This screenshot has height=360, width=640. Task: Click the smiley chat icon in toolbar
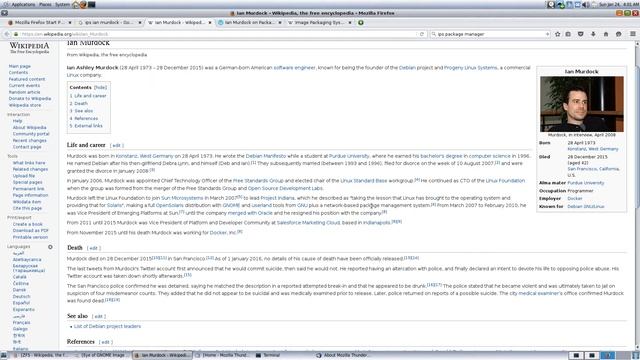[x=618, y=34]
